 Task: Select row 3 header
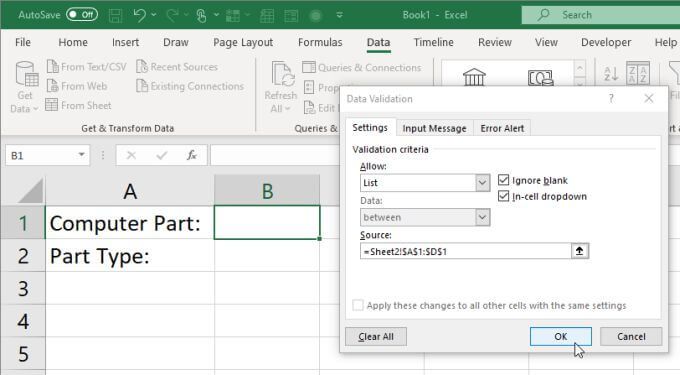[x=23, y=288]
